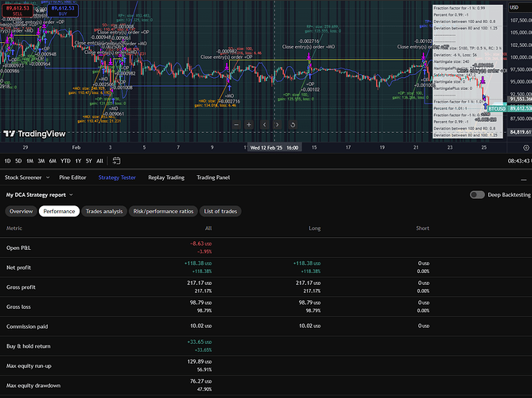Select the 3M time range
Screen dimensions: 532x398
[x=41, y=161]
